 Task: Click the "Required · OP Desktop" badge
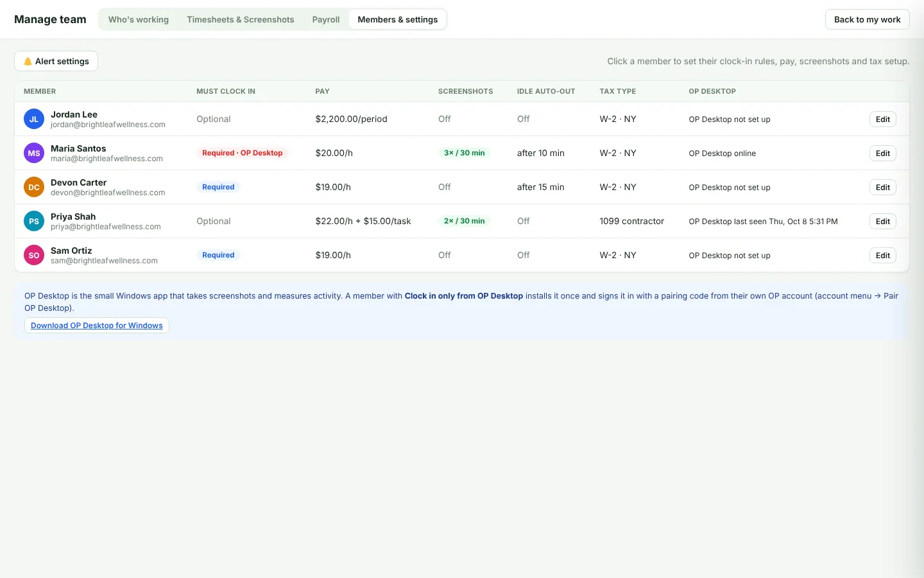pyautogui.click(x=243, y=153)
